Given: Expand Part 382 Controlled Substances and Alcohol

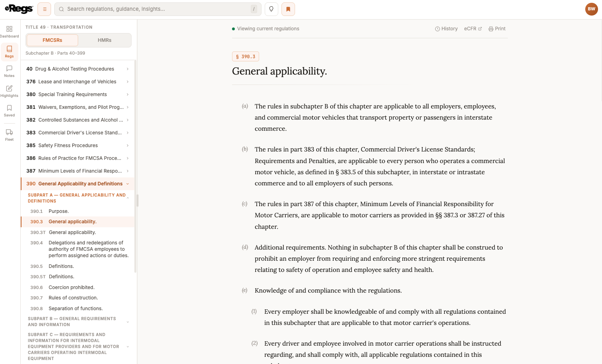Looking at the screenshot, I should tap(77, 120).
